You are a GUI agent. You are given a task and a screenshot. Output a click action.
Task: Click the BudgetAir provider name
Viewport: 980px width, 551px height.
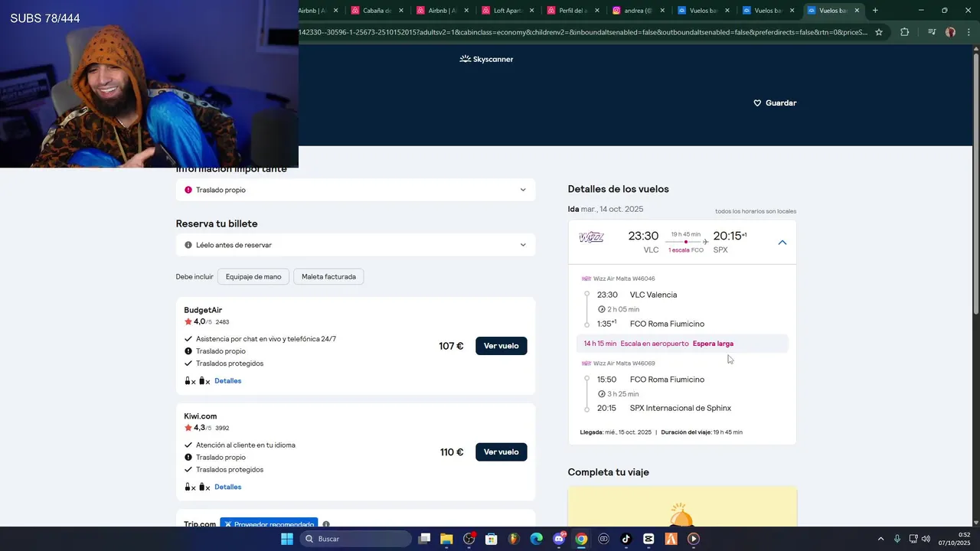click(x=203, y=310)
